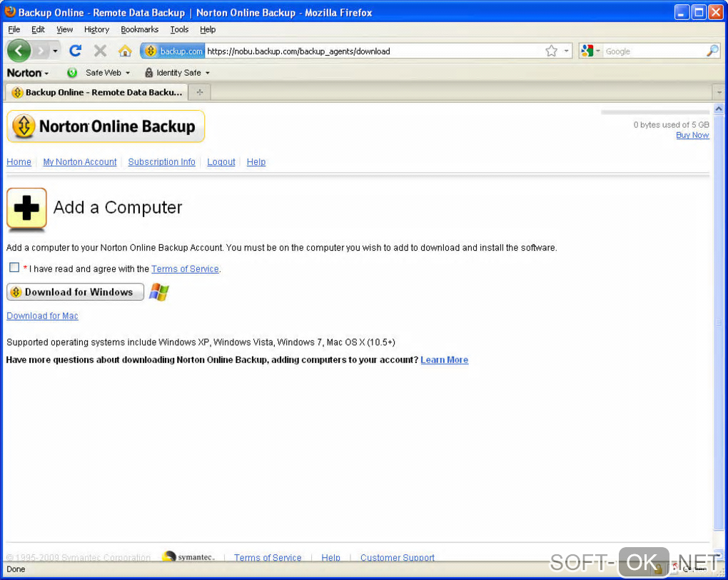Viewport: 728px width, 580px height.
Task: Close the Firefox window
Action: tap(715, 12)
